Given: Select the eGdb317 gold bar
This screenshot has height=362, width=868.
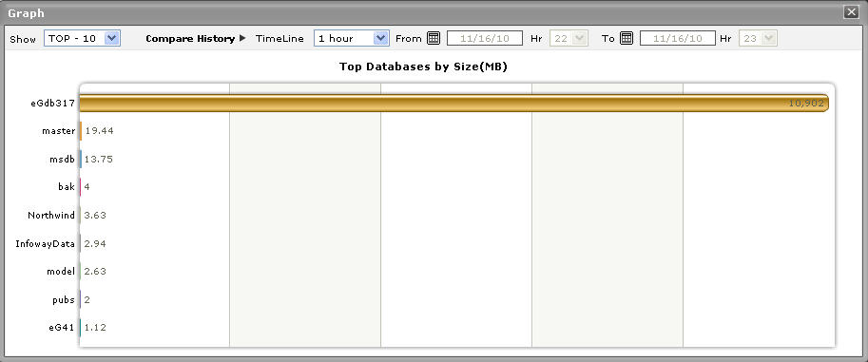Looking at the screenshot, I should [x=453, y=103].
